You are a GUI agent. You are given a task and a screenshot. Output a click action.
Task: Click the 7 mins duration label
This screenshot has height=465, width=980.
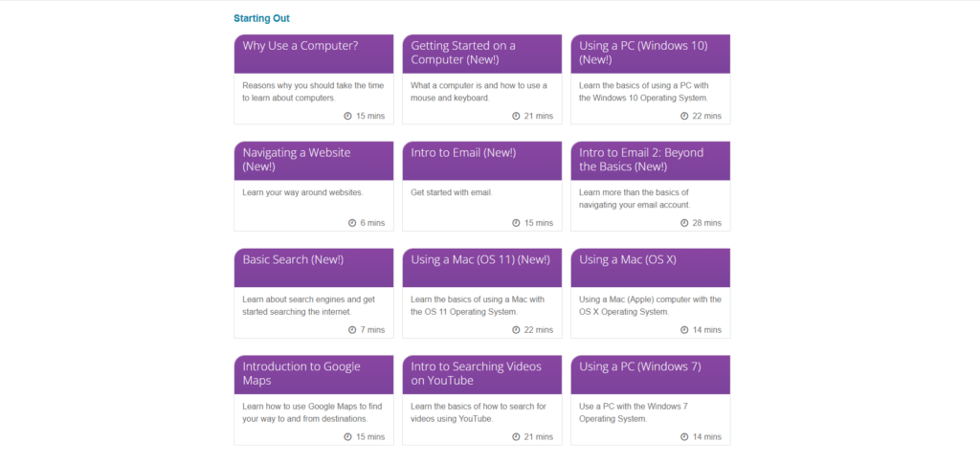tap(372, 330)
